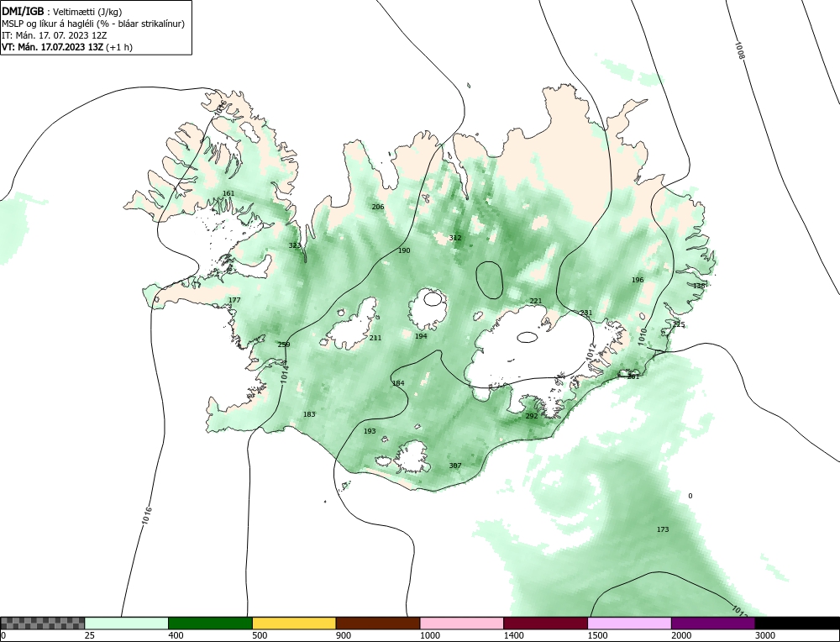The height and width of the screenshot is (642, 840).
Task: Select the yellow 500–900 legend swatch
Action: point(294,623)
